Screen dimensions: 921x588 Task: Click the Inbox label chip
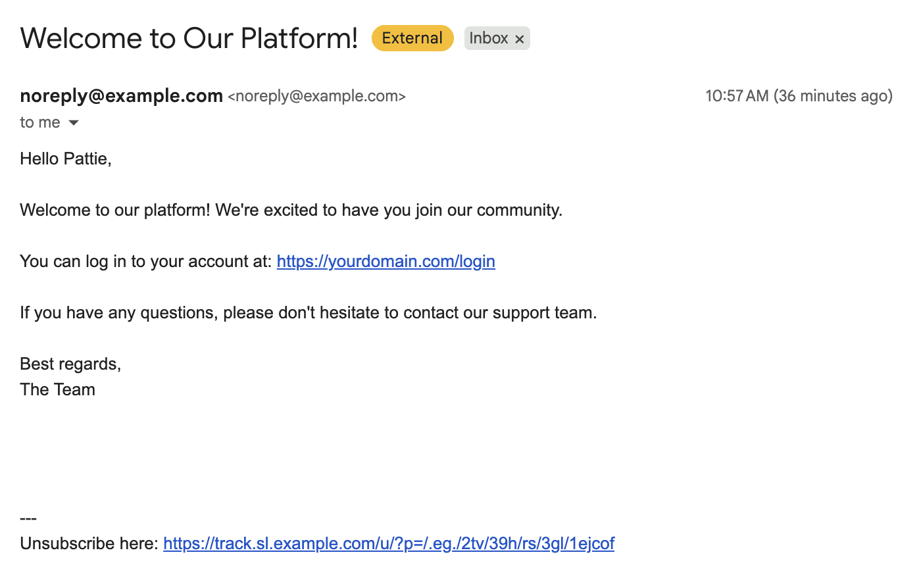coord(489,37)
